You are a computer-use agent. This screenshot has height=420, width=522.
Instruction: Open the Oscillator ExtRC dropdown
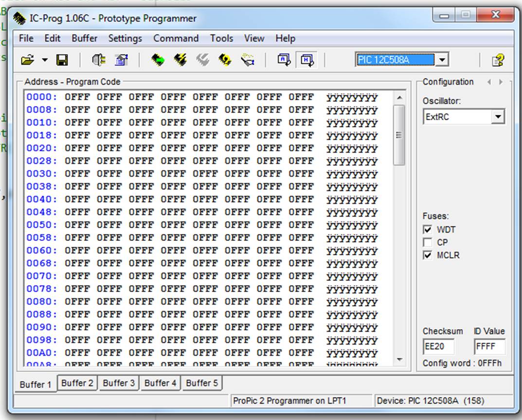point(498,117)
